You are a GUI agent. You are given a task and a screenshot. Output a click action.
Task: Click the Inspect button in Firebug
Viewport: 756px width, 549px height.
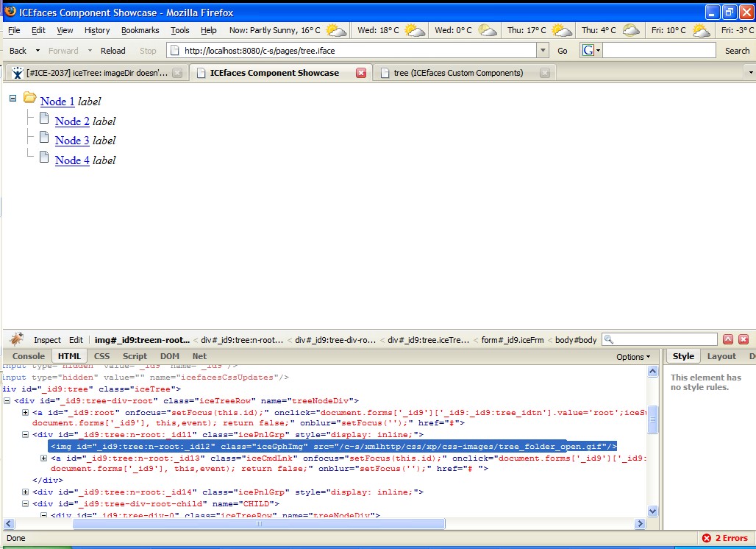[47, 339]
